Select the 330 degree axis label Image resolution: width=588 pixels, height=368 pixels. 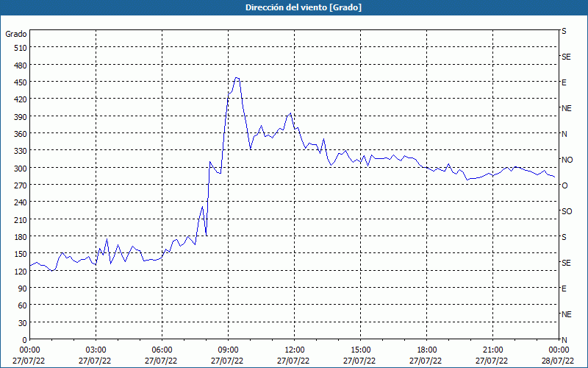21,151
